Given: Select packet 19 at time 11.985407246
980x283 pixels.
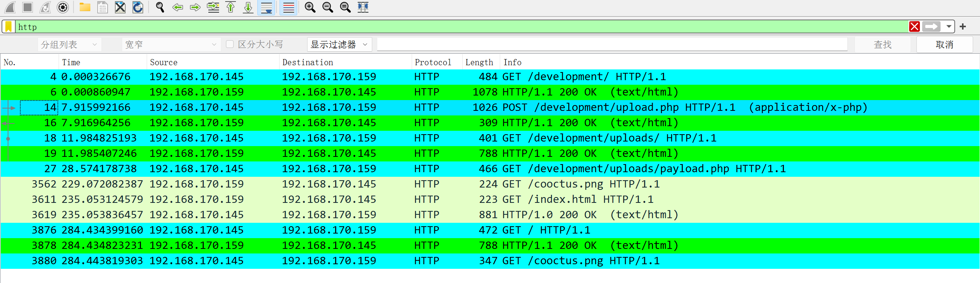Looking at the screenshot, I should 490,153.
